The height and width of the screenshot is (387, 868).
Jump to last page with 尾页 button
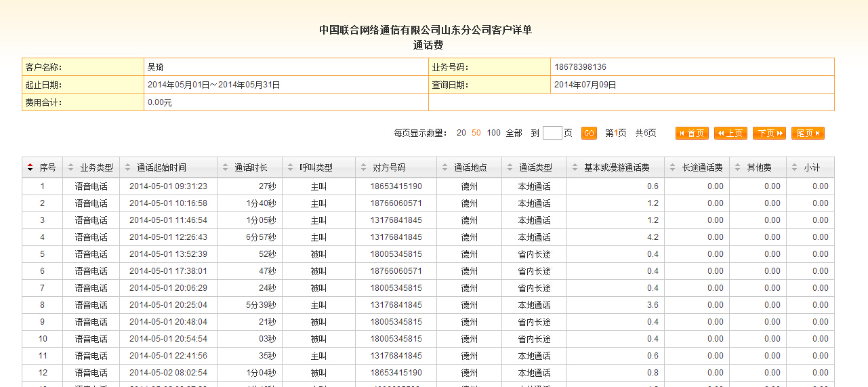point(808,134)
